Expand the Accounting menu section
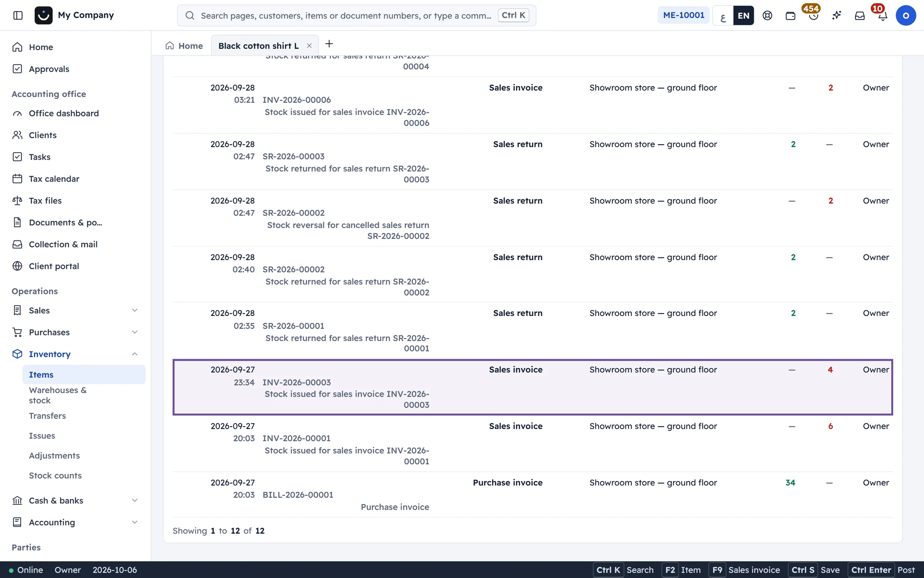Viewport: 924px width, 578px height. pyautogui.click(x=75, y=523)
